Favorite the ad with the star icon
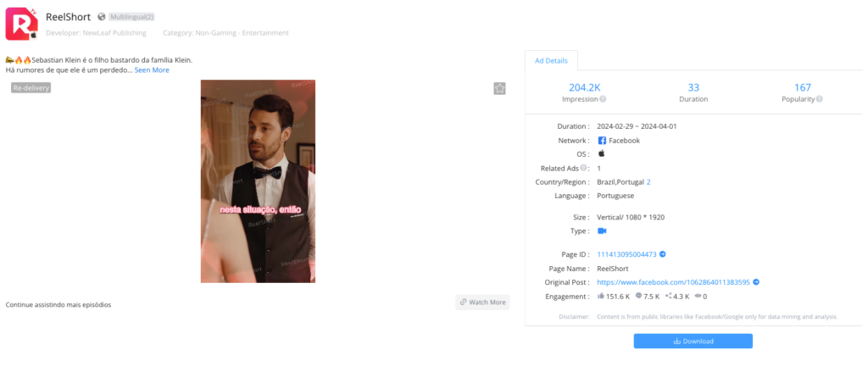Image resolution: width=868 pixels, height=372 pixels. (x=499, y=88)
